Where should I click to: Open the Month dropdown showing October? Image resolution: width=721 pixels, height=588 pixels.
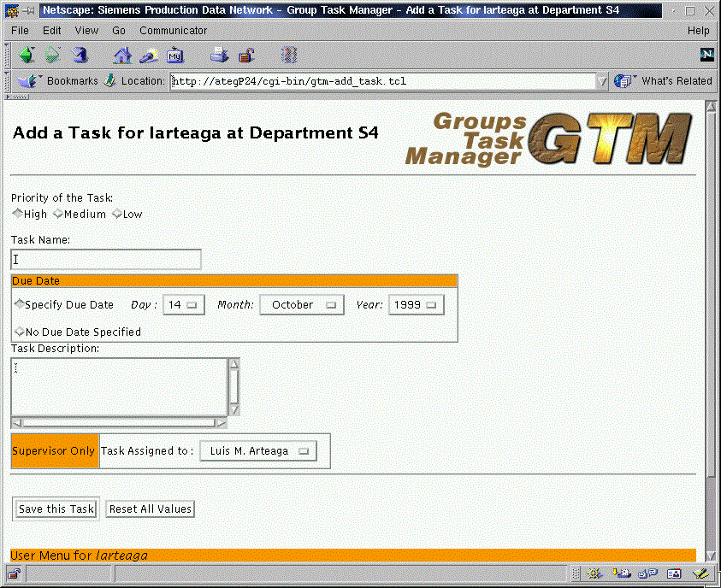[302, 304]
